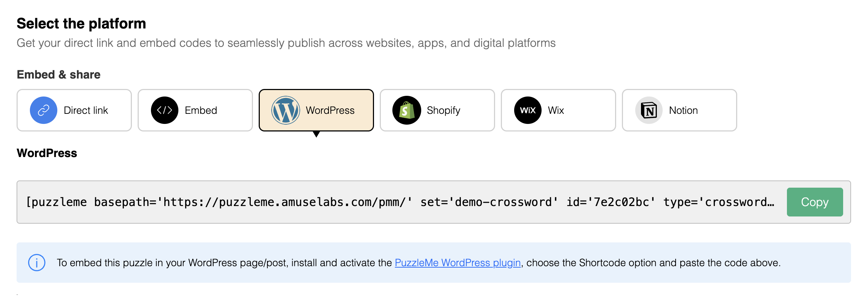Select the Direct link platform option
The width and height of the screenshot is (868, 304).
point(74,110)
